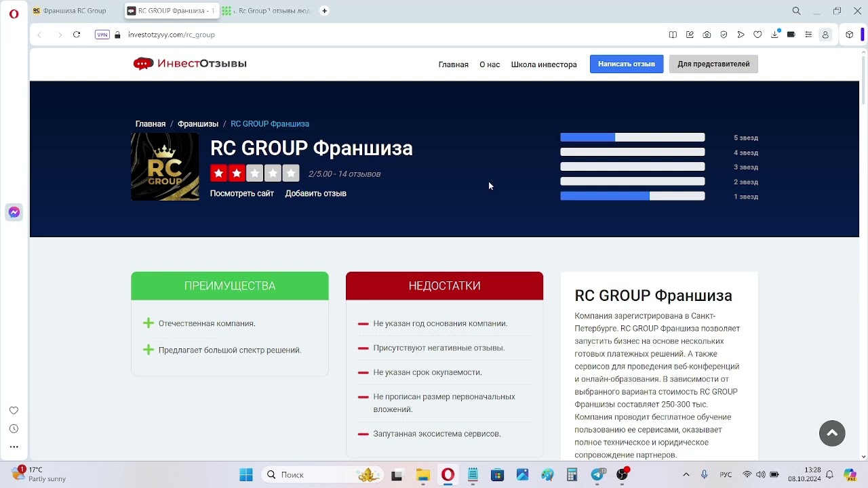Click 'Добавить отзыв' link
The width and height of the screenshot is (868, 488).
315,193
